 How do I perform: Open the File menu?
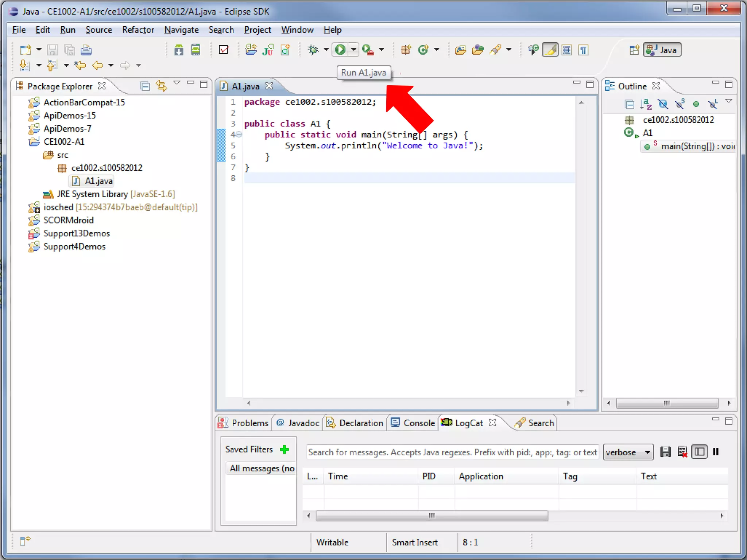(19, 30)
